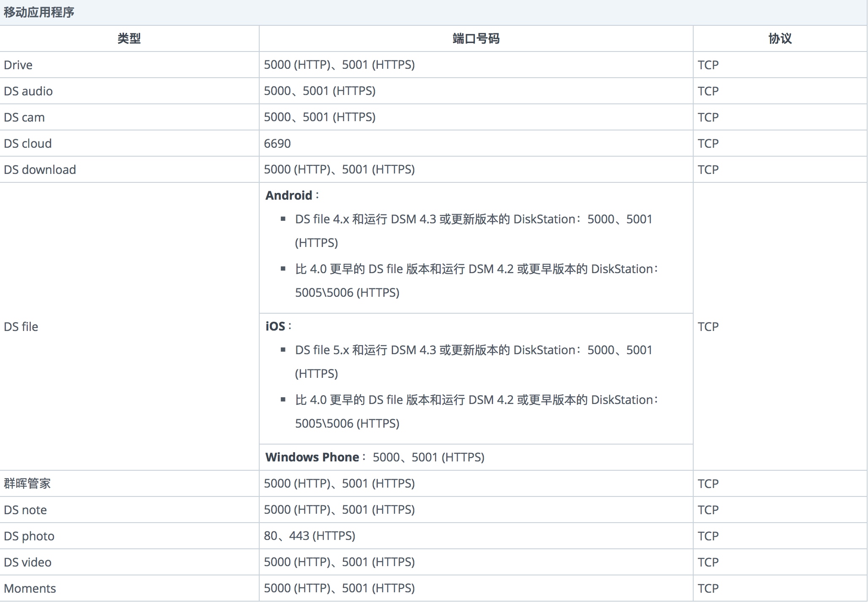Click the Android DS file 4.x bullet text
This screenshot has width=868, height=602.
tap(474, 231)
